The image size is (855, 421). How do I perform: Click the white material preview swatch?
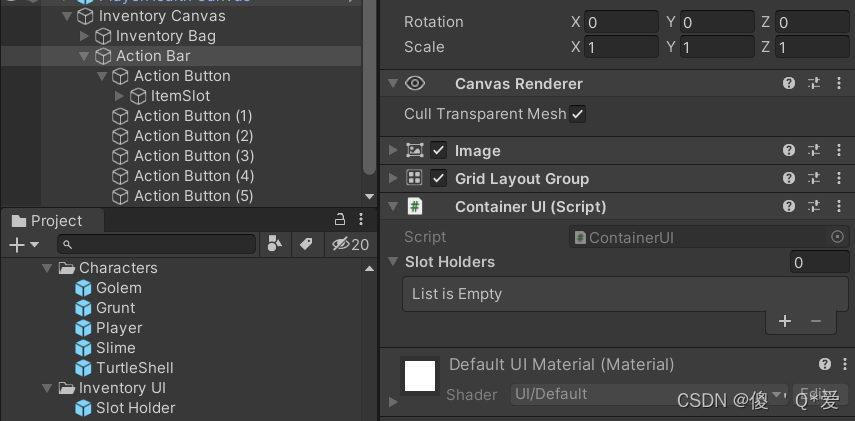click(420, 376)
